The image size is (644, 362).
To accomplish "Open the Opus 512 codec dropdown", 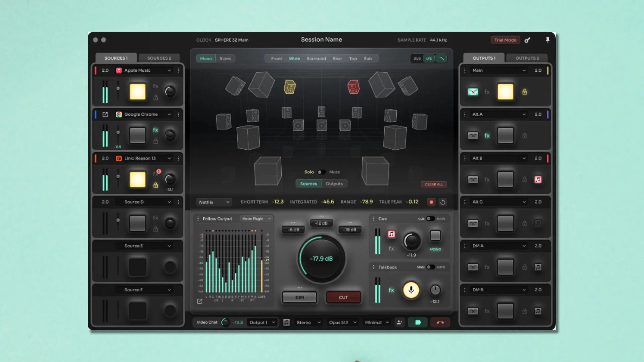I will tap(342, 322).
